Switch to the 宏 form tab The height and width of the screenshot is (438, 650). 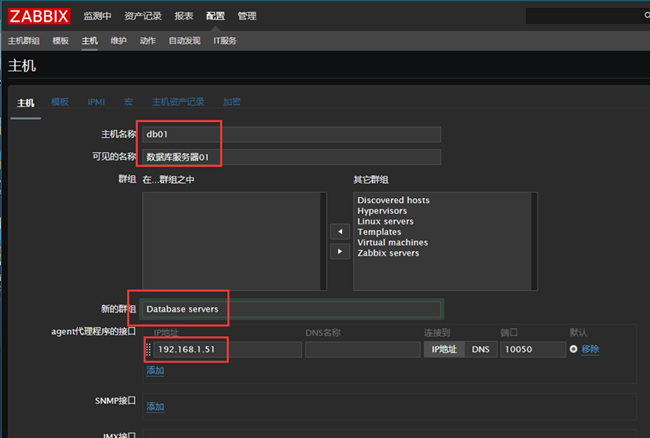129,102
